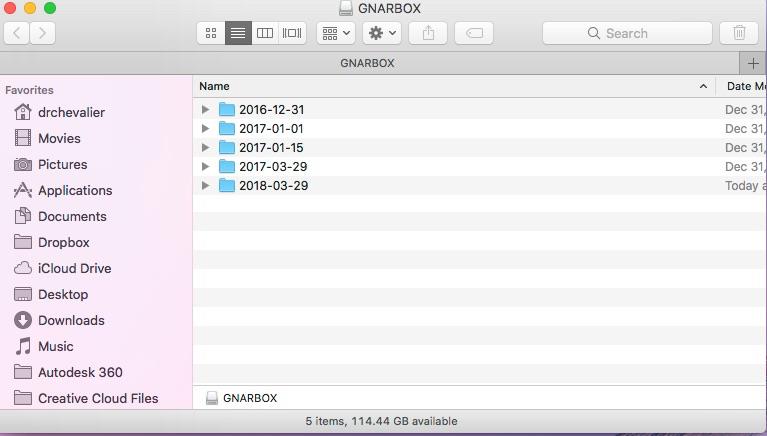
Task: Select the 2017-01-15 folder icon
Action: coord(226,148)
